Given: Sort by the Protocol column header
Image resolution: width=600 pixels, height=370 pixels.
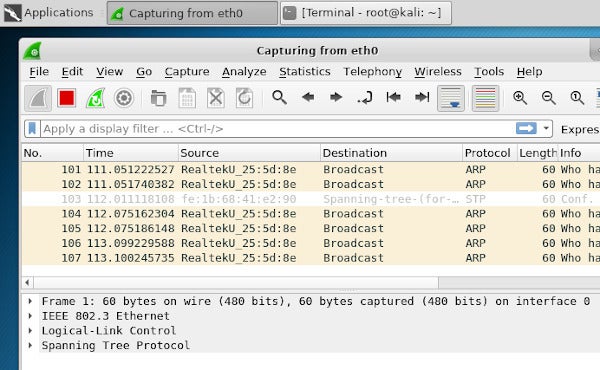Looking at the screenshot, I should click(490, 153).
